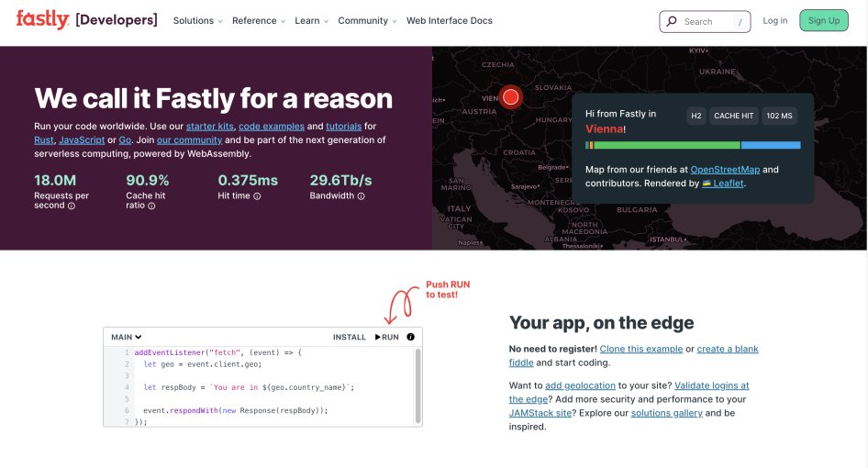868x468 pixels.
Task: Open the starter kits link
Action: pyautogui.click(x=210, y=127)
